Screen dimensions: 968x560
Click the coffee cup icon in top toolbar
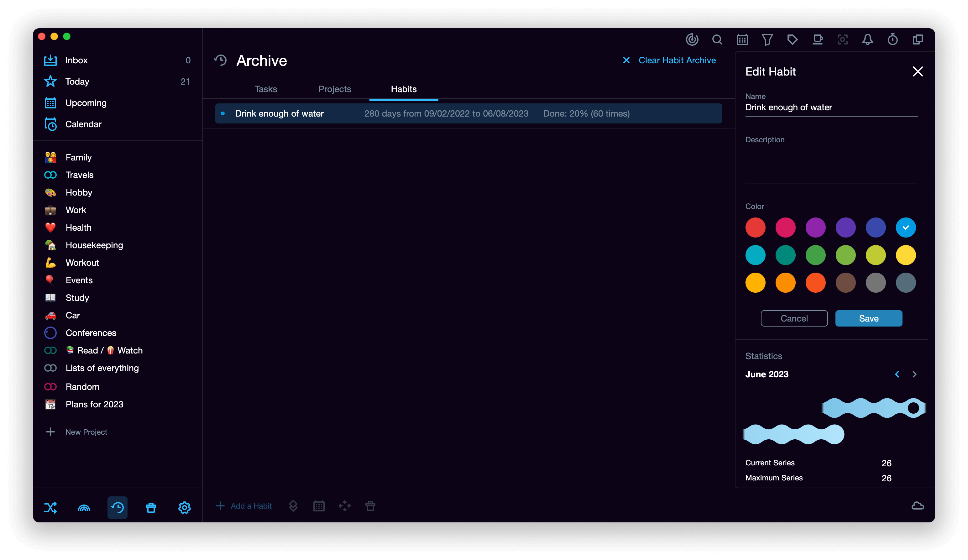click(x=817, y=39)
